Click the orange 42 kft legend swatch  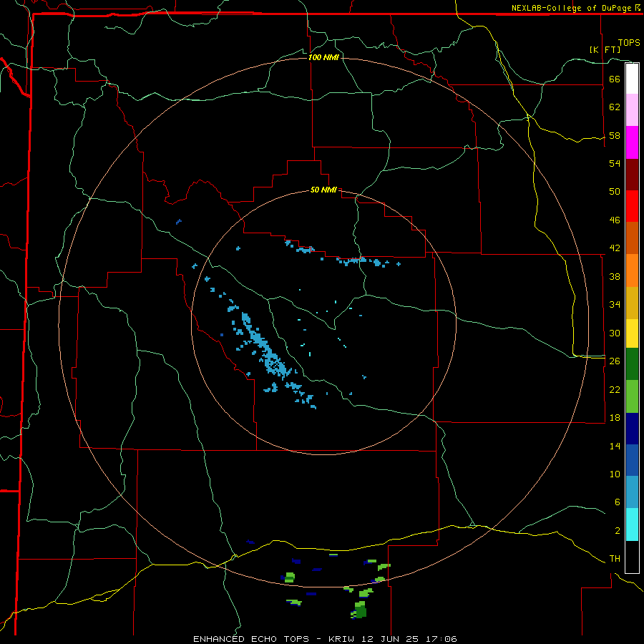tap(632, 270)
